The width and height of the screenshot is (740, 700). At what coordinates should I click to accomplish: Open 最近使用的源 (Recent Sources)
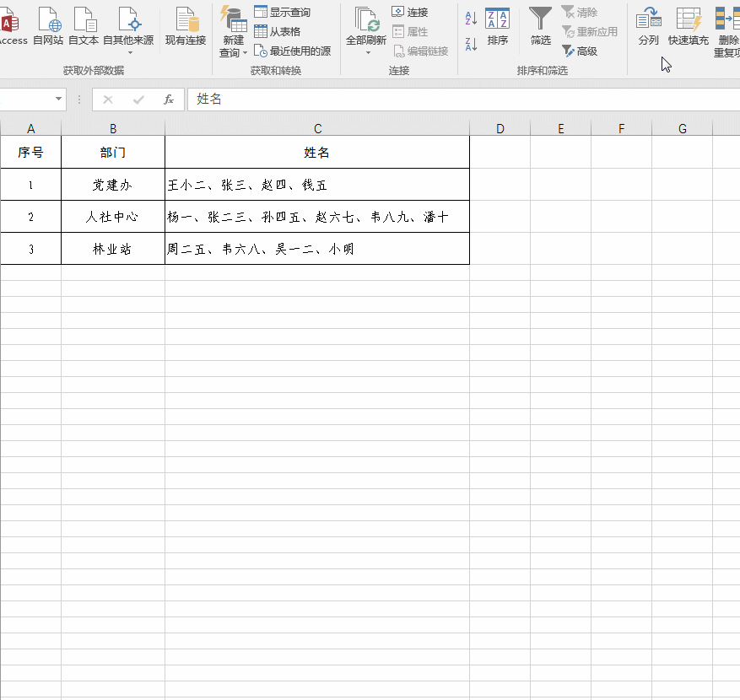(x=292, y=51)
